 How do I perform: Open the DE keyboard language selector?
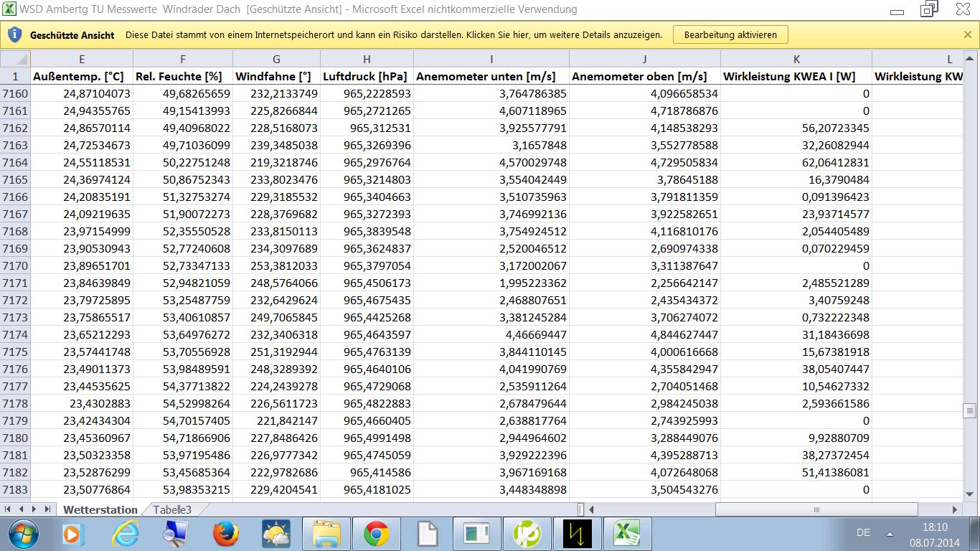point(863,532)
